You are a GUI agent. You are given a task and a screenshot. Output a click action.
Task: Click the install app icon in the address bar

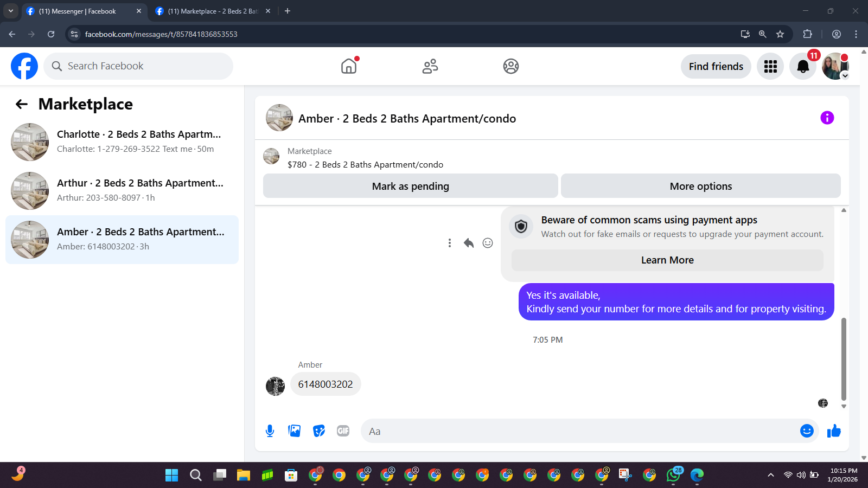click(745, 34)
